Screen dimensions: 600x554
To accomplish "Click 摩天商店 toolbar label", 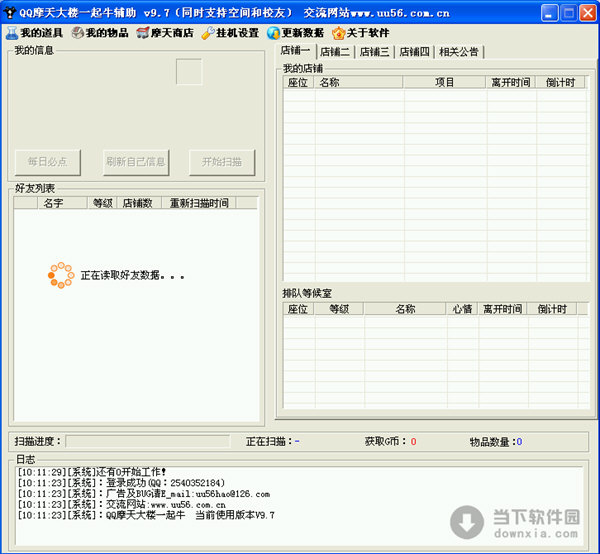I will (173, 33).
